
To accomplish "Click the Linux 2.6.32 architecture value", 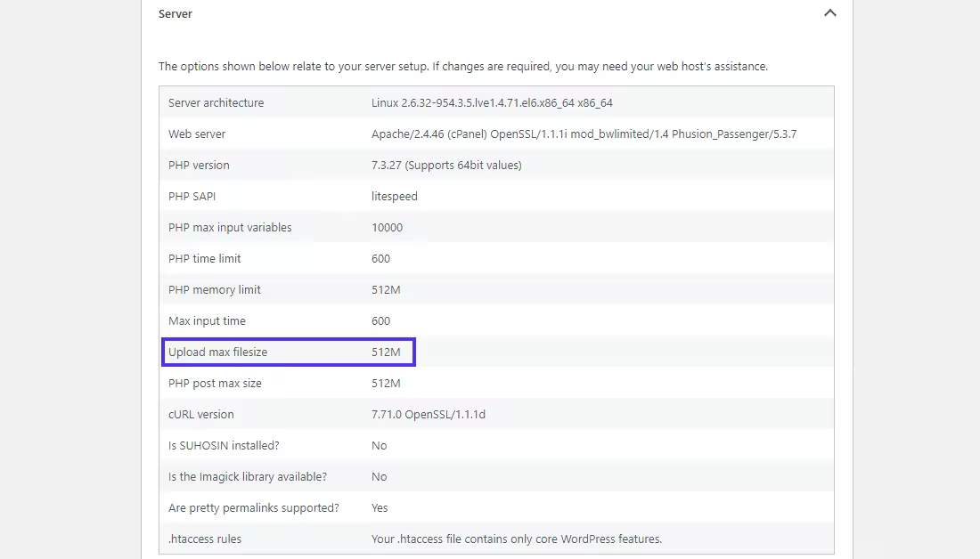I will click(x=492, y=102).
